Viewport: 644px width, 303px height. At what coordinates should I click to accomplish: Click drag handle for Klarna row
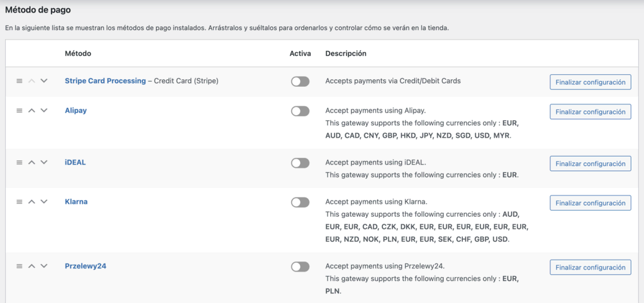pyautogui.click(x=19, y=202)
